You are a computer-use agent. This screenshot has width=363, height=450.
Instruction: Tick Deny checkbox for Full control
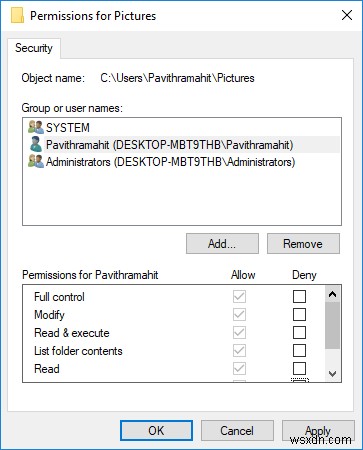tap(299, 296)
